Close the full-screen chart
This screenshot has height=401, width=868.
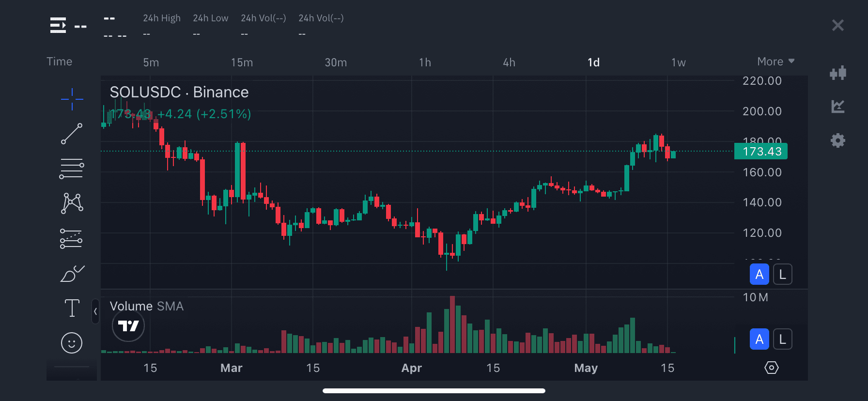tap(838, 25)
